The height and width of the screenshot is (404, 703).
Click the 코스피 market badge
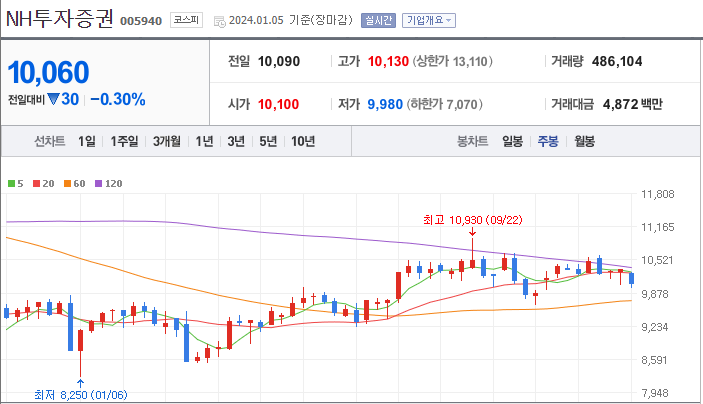point(186,20)
